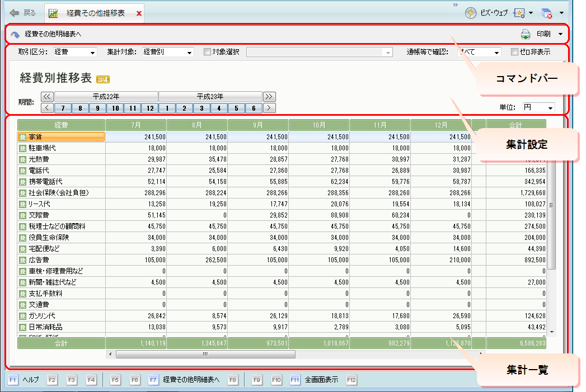Click the icon beside 家賃

click(23, 137)
